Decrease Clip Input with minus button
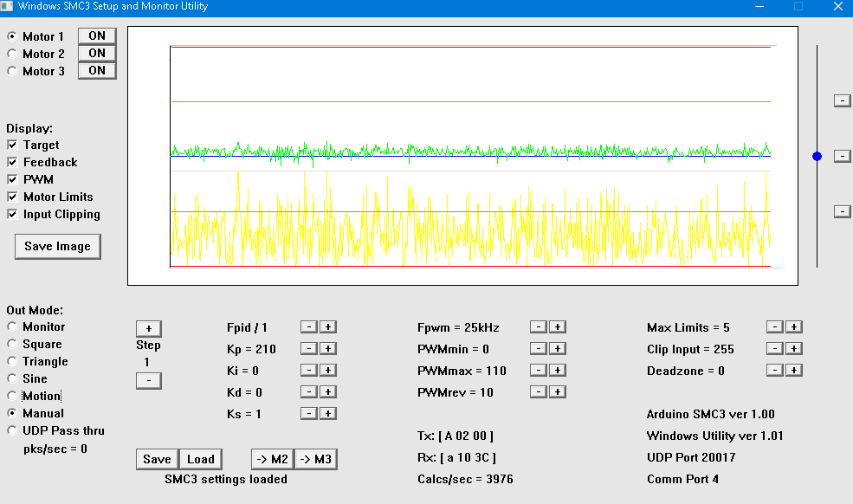Image resolution: width=853 pixels, height=504 pixels. coord(774,349)
